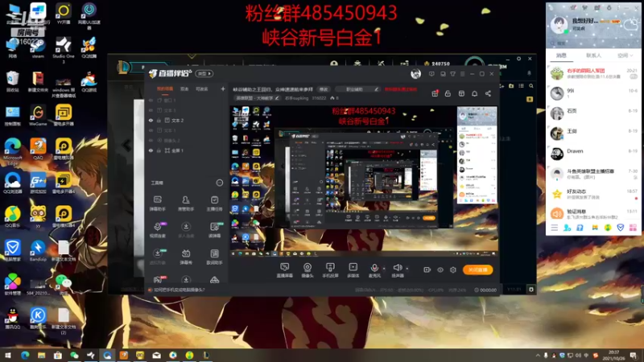
Task: Open the WeGame desktop shortcut
Action: (38, 114)
